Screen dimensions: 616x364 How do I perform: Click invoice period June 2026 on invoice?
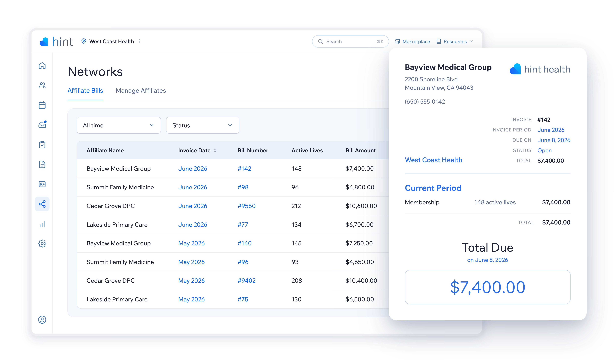point(551,130)
